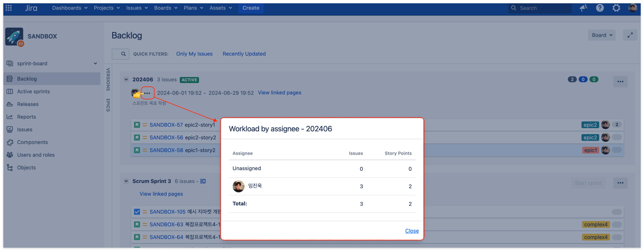Collapse the 202406 sprint section

(x=126, y=80)
